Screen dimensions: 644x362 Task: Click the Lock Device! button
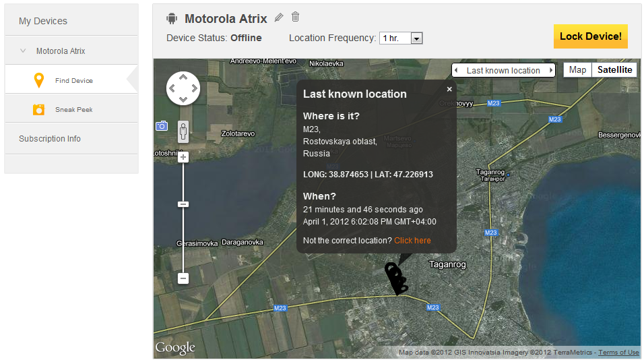tap(591, 36)
